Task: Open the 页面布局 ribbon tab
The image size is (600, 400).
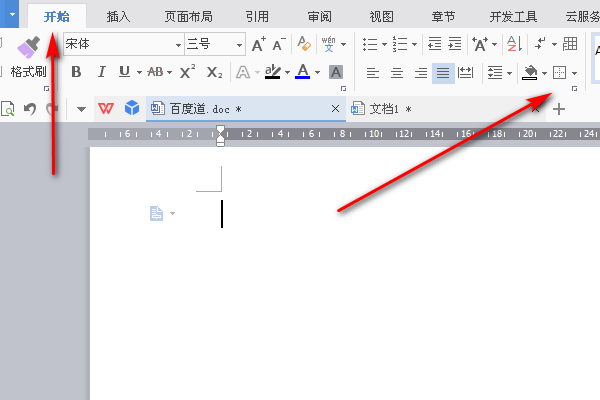Action: 188,16
